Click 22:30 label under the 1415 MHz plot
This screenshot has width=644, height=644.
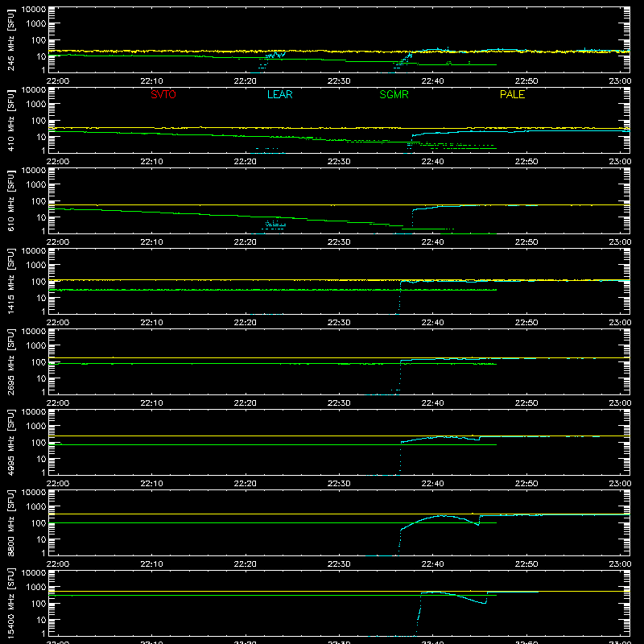click(339, 323)
